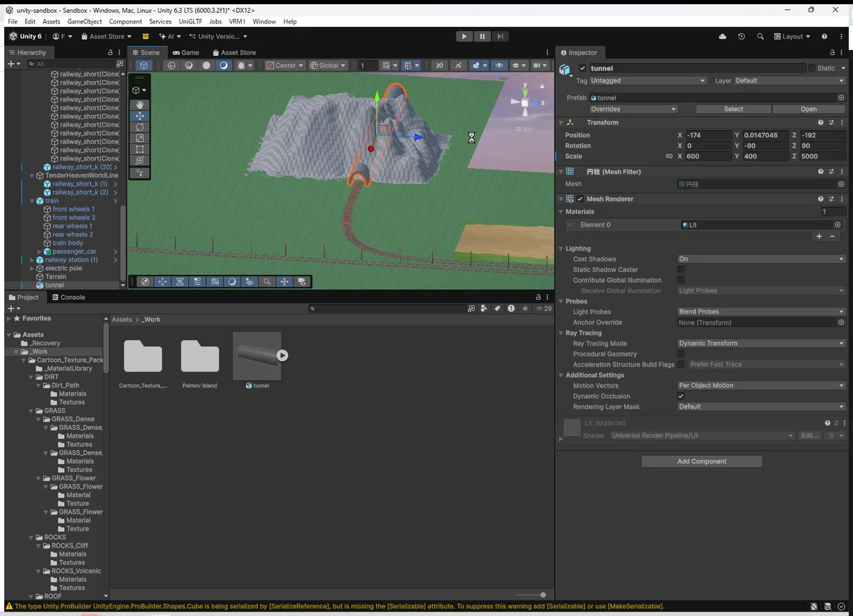The height and width of the screenshot is (616, 853).
Task: Open the Tag dropdown showing Untagged
Action: [648, 81]
